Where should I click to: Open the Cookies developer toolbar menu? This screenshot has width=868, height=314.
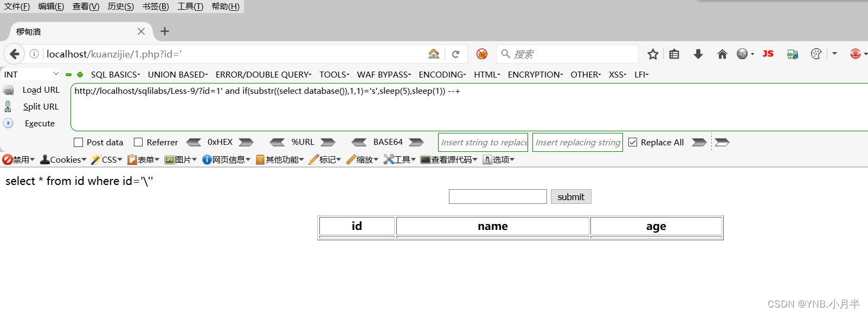coord(63,159)
